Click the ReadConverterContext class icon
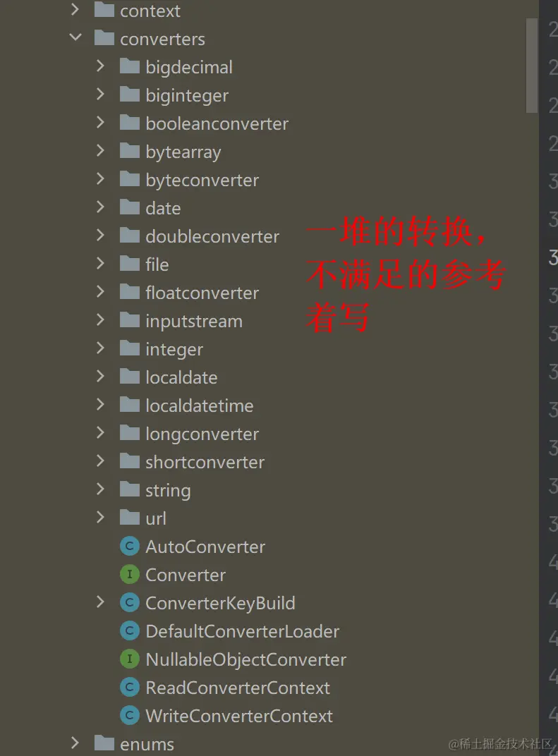 tap(129, 687)
